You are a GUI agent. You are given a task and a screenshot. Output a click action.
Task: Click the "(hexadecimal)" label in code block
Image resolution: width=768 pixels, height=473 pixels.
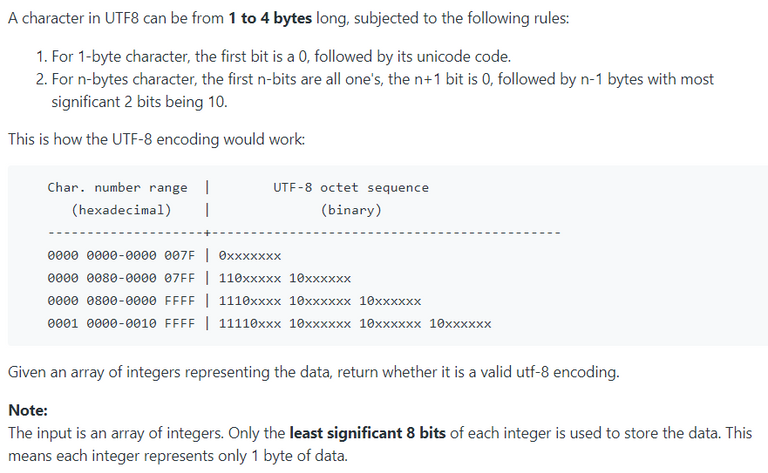121,210
